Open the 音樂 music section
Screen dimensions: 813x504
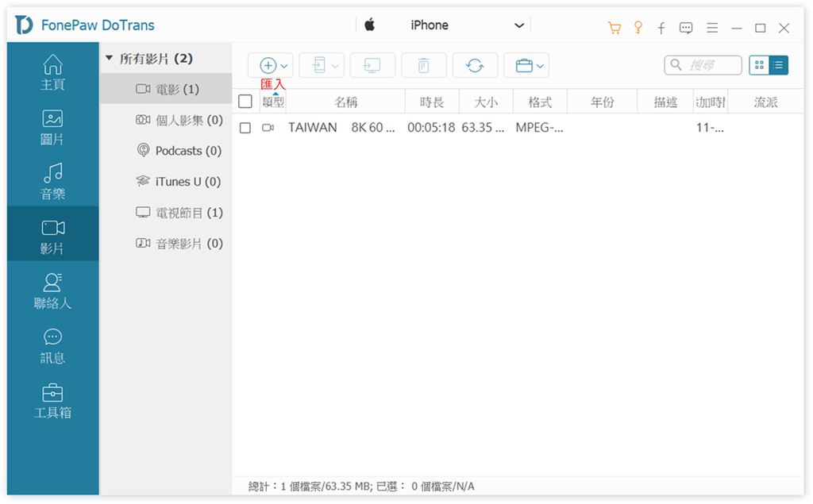click(x=52, y=182)
